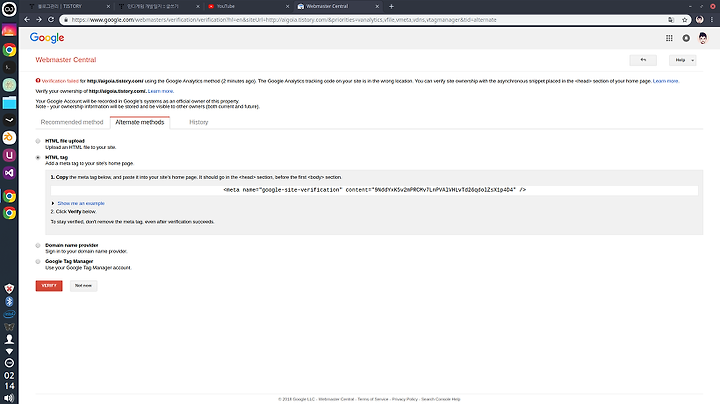The width and height of the screenshot is (720, 404).
Task: Click the meta tag code field
Action: pyautogui.click(x=374, y=190)
